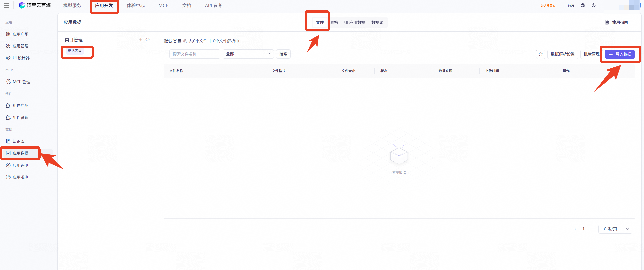The height and width of the screenshot is (270, 644).
Task: Click the 知识库 book icon
Action: (x=8, y=141)
